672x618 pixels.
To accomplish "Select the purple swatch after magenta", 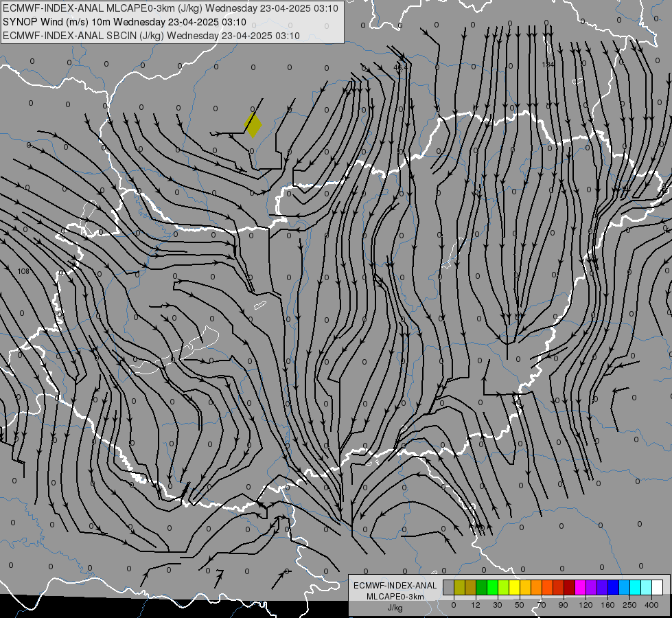I will click(592, 587).
